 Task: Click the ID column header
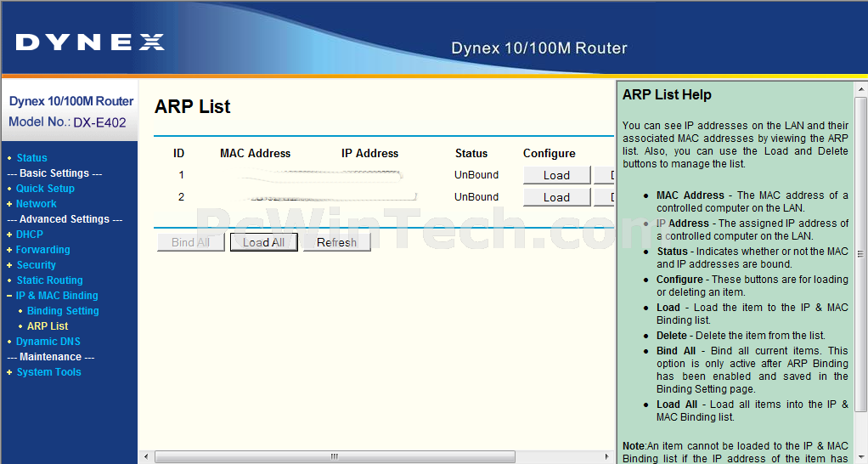click(178, 153)
